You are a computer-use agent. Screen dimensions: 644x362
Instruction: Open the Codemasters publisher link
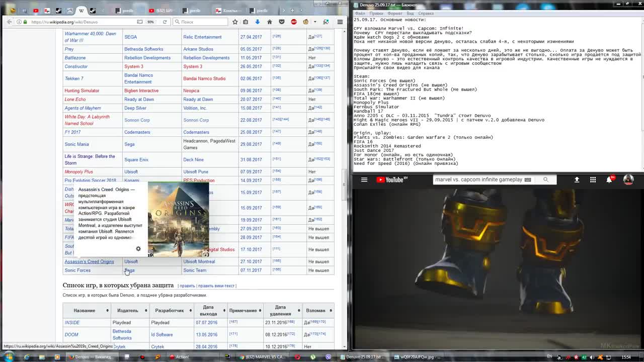(137, 132)
